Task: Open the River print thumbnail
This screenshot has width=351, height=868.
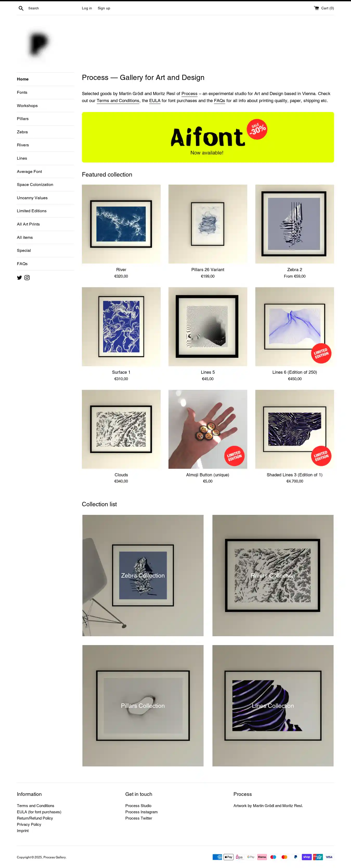Action: 121,224
